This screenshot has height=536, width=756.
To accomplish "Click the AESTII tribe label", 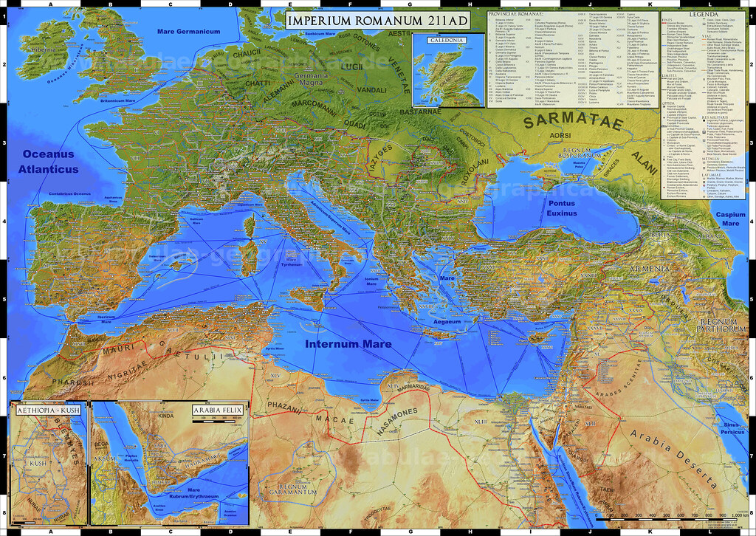I will (399, 33).
